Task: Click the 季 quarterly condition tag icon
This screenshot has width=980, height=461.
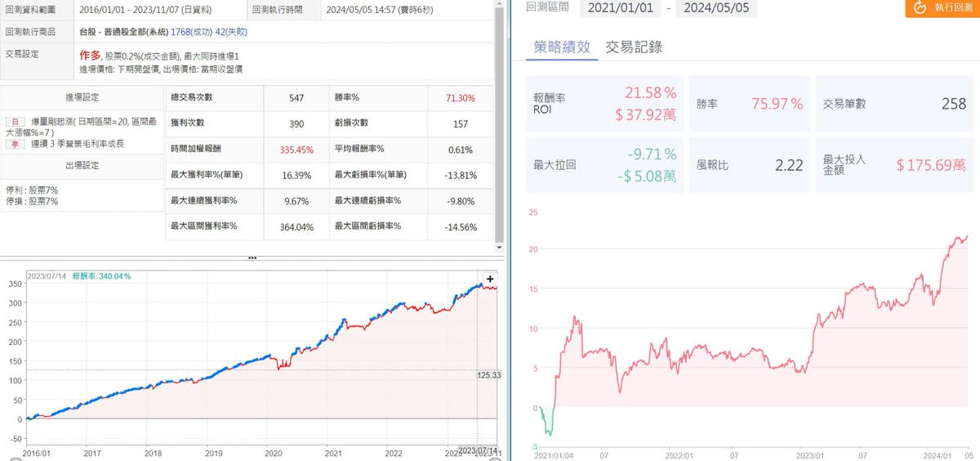Action: [x=14, y=144]
